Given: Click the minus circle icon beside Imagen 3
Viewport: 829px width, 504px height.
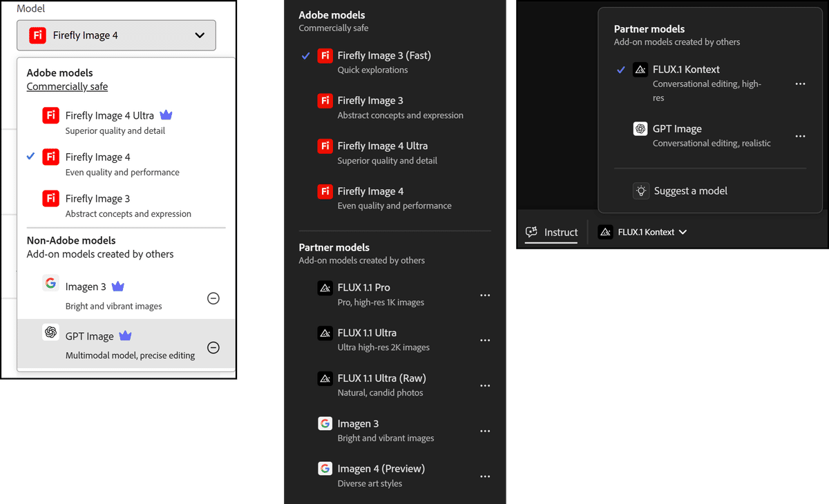Looking at the screenshot, I should (213, 298).
